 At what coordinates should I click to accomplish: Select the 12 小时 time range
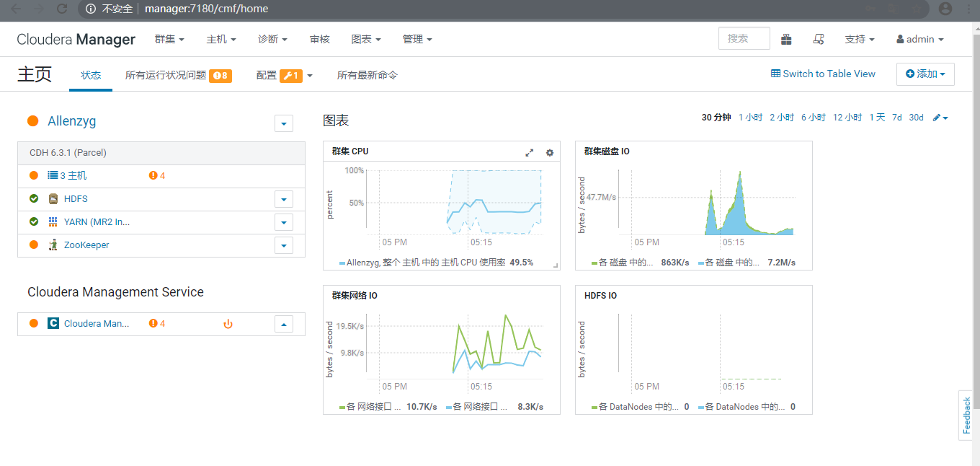pyautogui.click(x=847, y=117)
